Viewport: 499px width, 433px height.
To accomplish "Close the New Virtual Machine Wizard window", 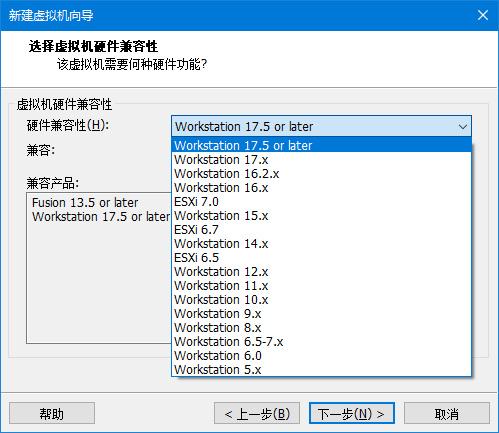I will click(483, 15).
